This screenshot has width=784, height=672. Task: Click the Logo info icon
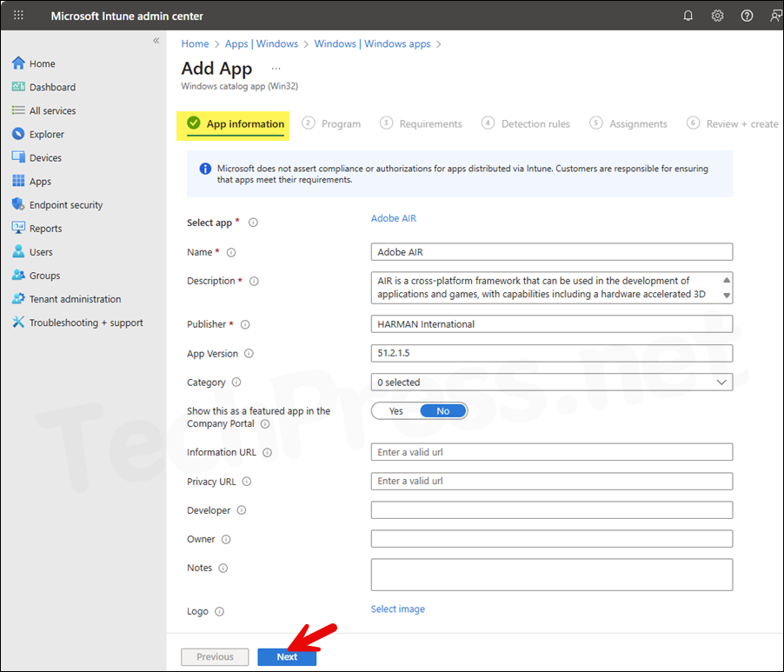pyautogui.click(x=220, y=611)
